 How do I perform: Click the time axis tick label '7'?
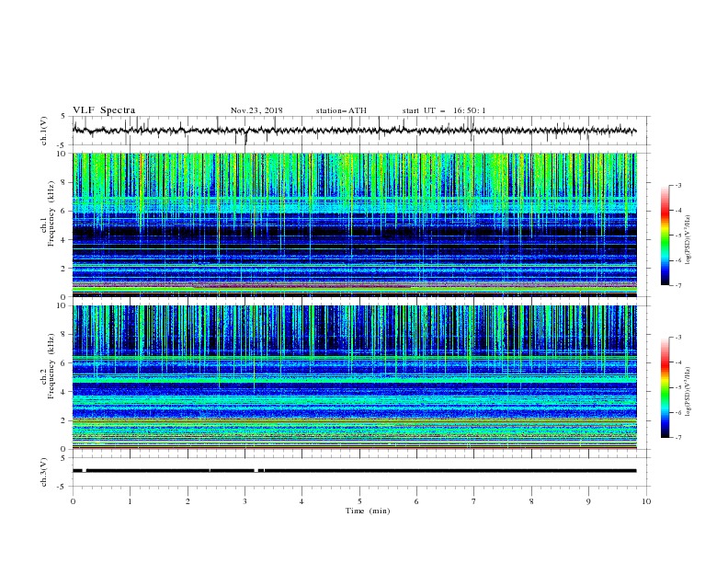tap(474, 501)
